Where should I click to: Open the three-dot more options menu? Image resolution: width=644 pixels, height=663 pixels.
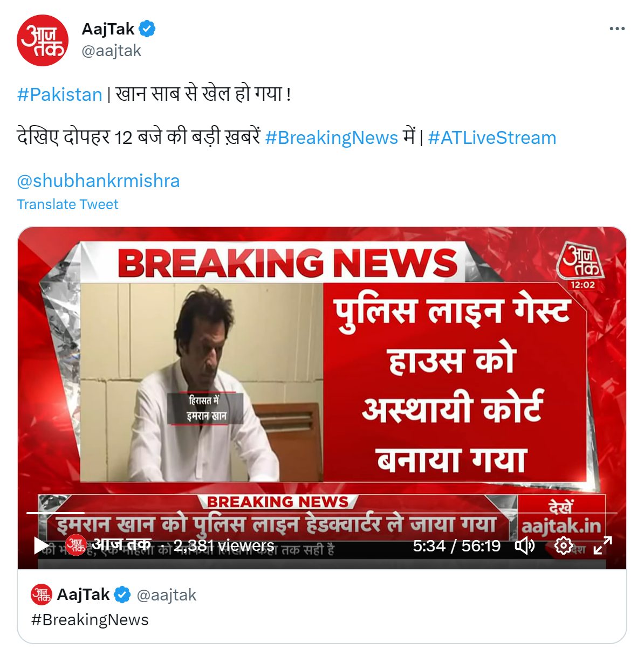point(616,29)
